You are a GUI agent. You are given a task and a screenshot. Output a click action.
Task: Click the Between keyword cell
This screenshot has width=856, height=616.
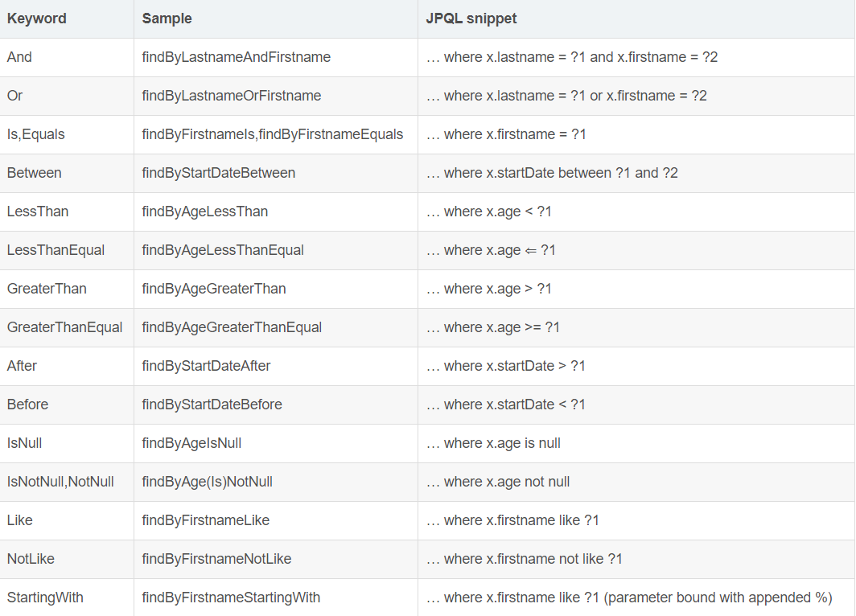(34, 173)
